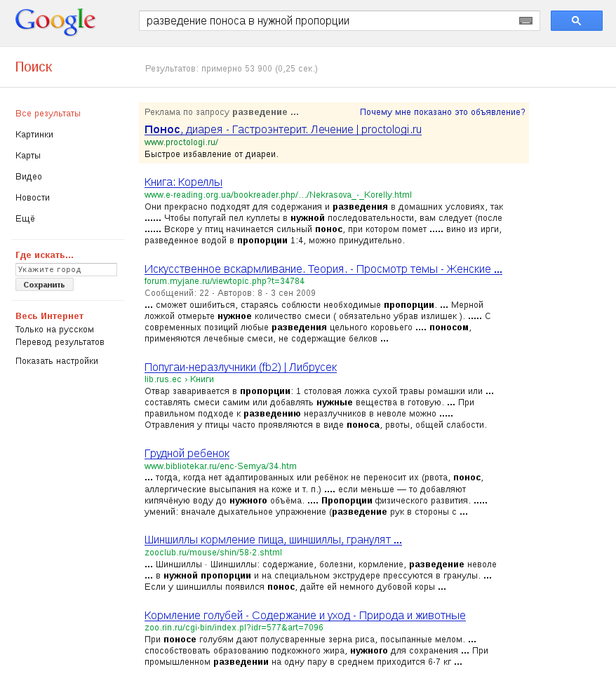Open the Понос, диарея ad link
This screenshot has height=683, width=616.
pyautogui.click(x=283, y=130)
